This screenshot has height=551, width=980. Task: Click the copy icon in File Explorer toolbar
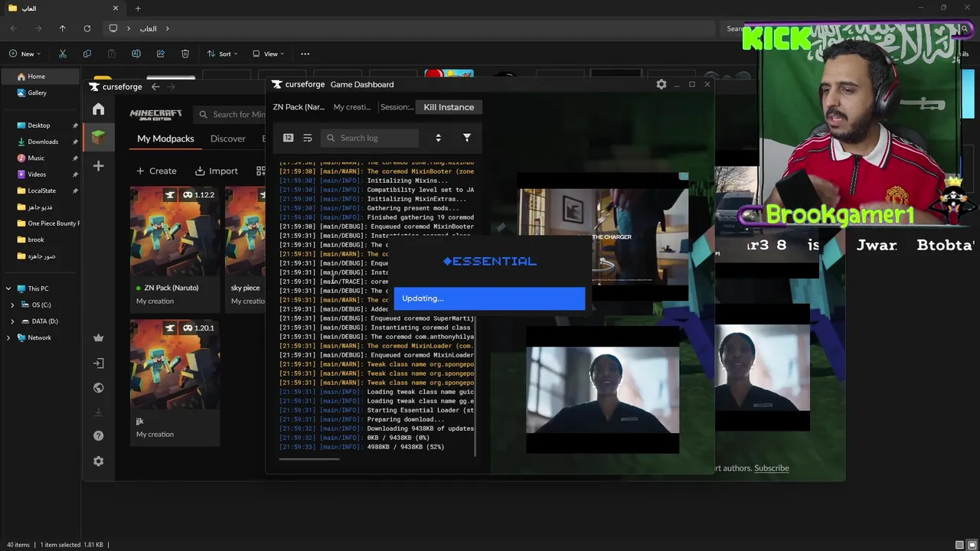pos(87,54)
